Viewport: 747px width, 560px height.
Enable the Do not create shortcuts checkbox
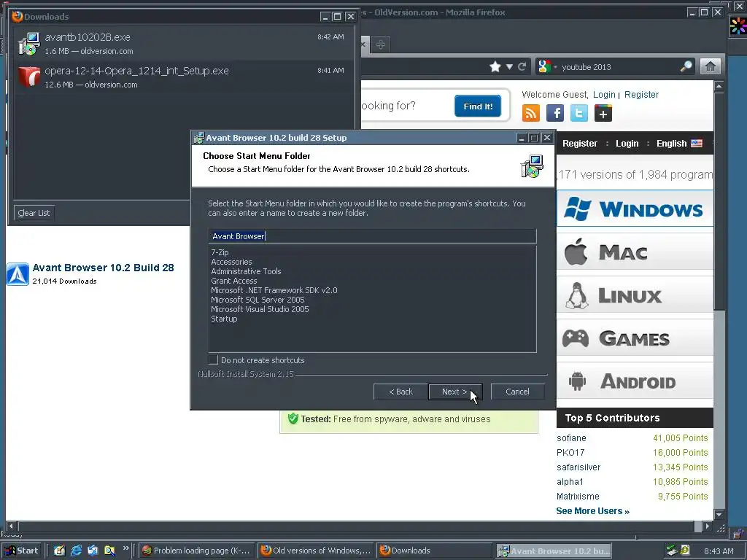214,360
